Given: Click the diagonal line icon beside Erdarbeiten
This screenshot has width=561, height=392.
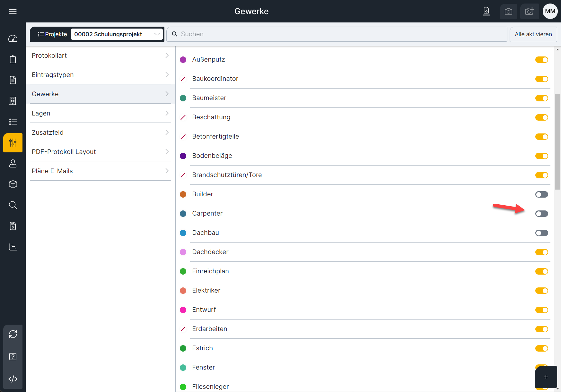Looking at the screenshot, I should tap(183, 329).
